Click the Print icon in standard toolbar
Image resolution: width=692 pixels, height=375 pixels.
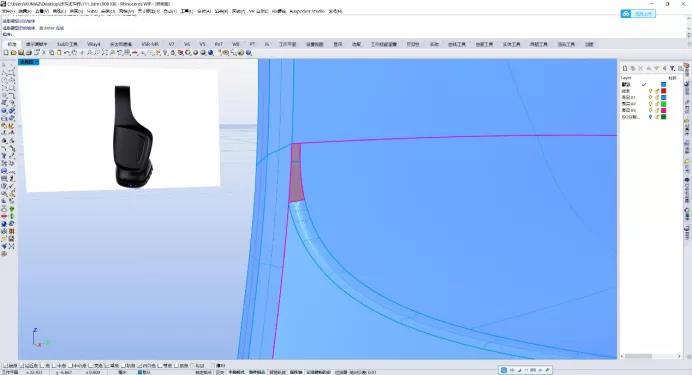pos(28,52)
